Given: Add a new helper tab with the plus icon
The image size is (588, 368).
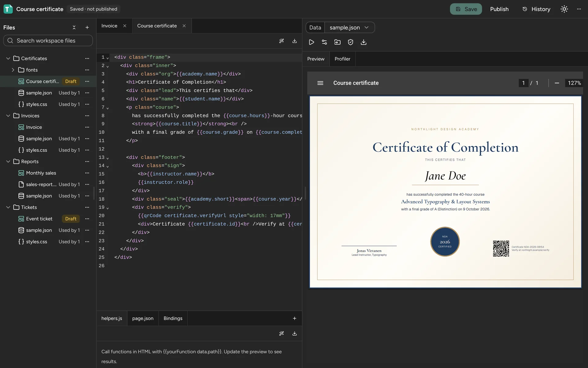Looking at the screenshot, I should point(295,319).
